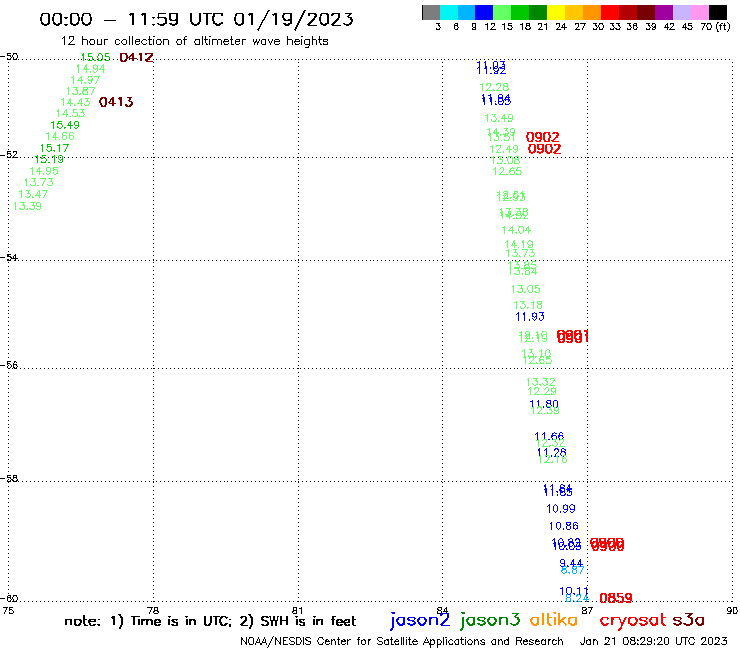Viewport: 740px width, 650px height.
Task: Click the 0412 time label
Action: point(136,58)
